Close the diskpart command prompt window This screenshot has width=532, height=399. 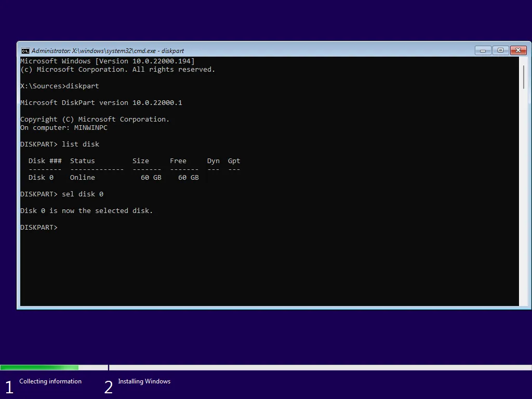tap(518, 50)
